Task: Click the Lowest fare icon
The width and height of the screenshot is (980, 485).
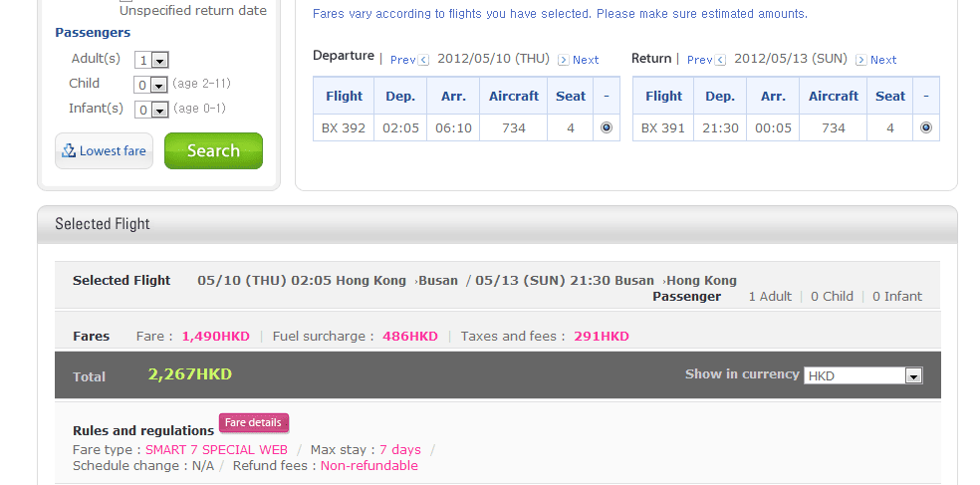Action: 69,151
